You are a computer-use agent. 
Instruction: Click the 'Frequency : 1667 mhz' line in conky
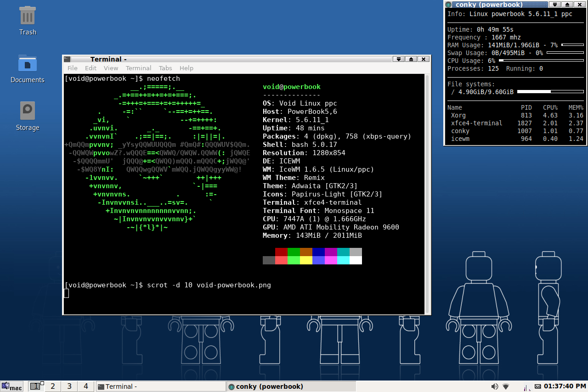[x=484, y=37]
